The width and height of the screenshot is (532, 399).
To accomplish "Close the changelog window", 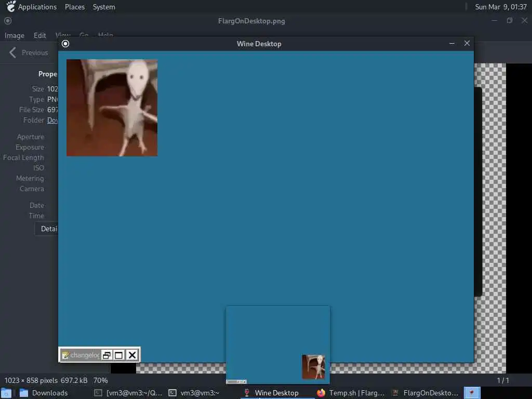I will tap(132, 355).
